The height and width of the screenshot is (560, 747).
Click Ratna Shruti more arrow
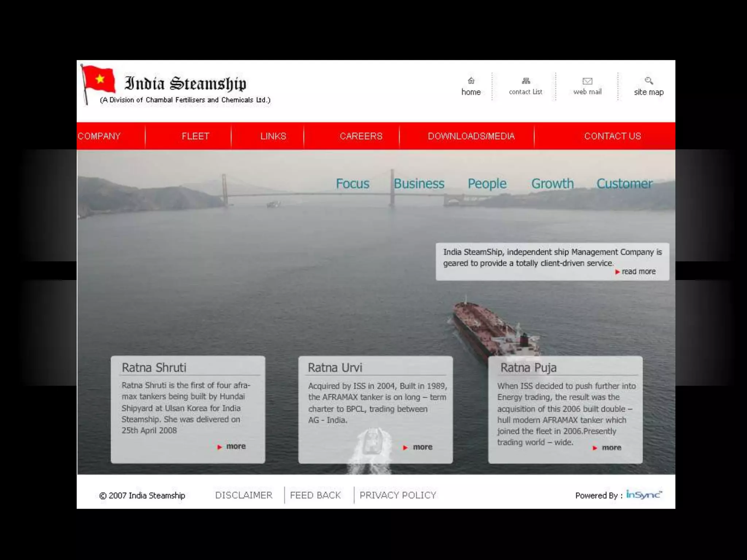click(x=220, y=447)
